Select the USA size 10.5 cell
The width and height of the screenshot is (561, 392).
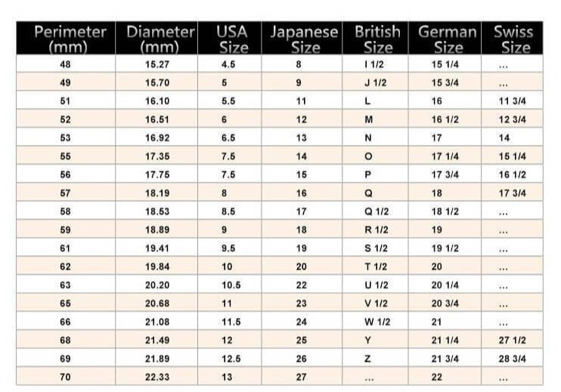pos(230,285)
